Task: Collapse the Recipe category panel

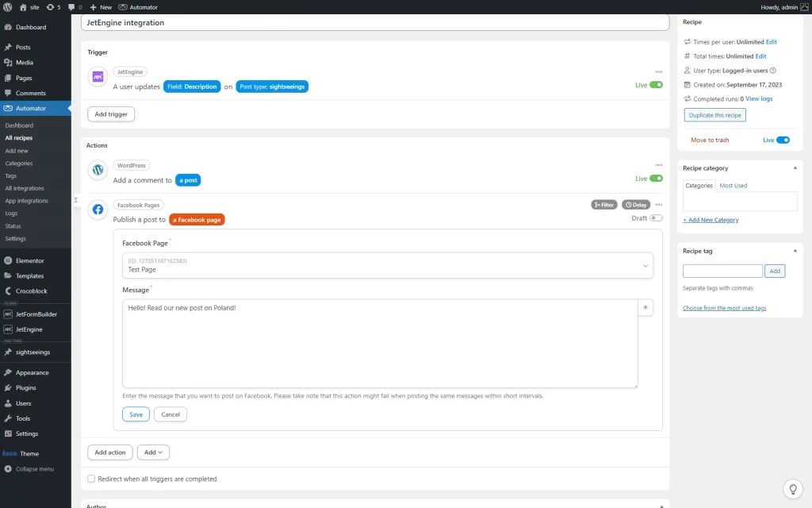Action: (x=795, y=168)
